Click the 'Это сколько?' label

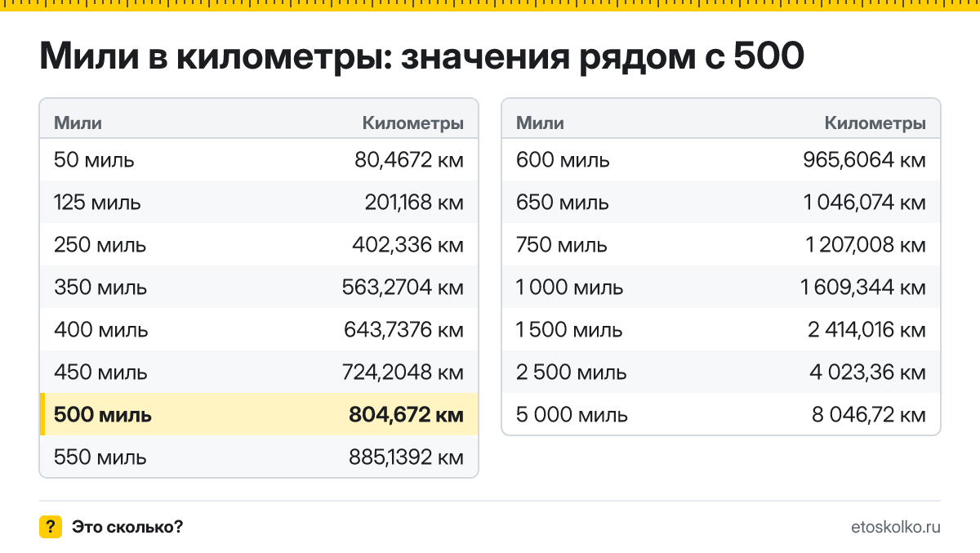127,527
